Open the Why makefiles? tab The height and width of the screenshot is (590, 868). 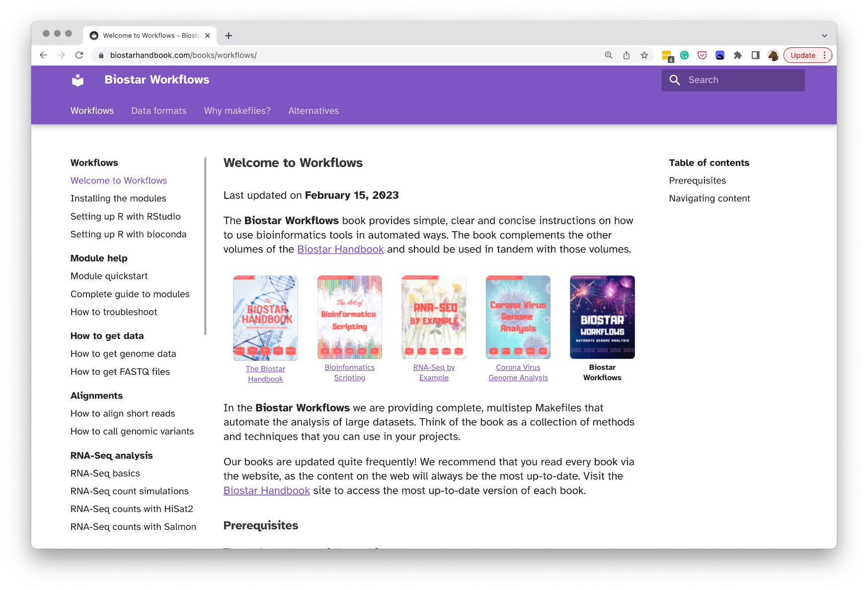(x=237, y=111)
